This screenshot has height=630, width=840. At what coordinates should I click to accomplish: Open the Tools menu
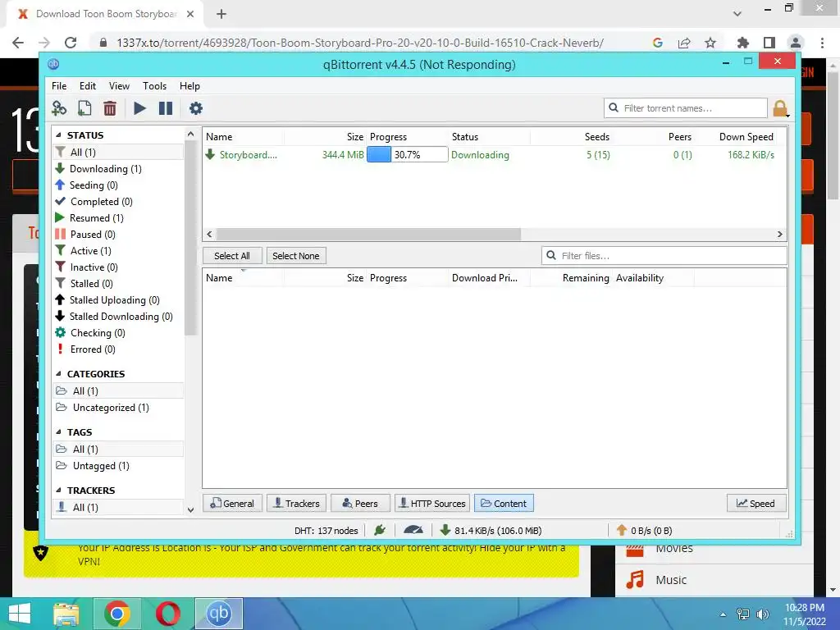(154, 85)
